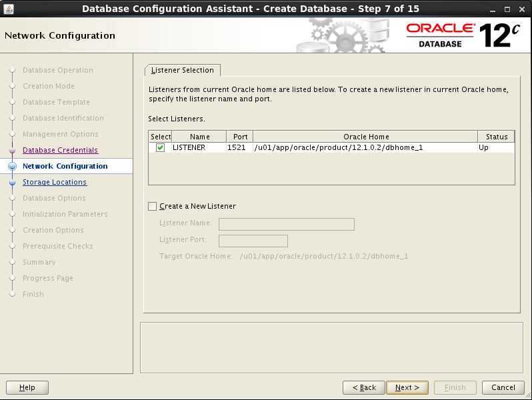Screen dimensions: 532x400
Task: Click the Database Identification step
Action: click(63, 118)
